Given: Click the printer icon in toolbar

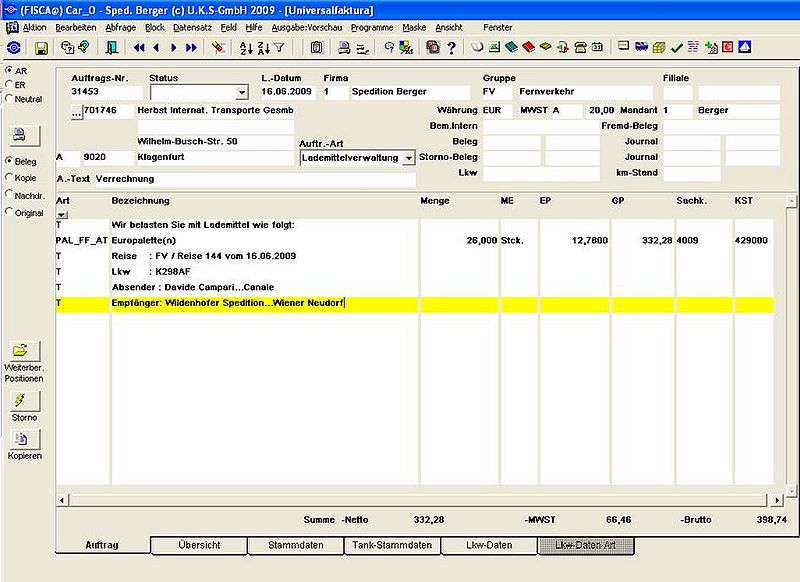Looking at the screenshot, I should pos(344,48).
